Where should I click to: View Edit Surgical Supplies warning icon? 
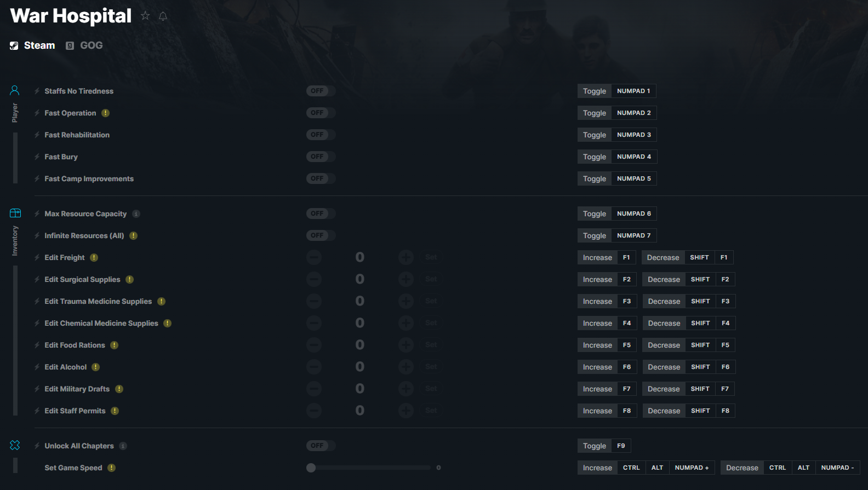(130, 279)
